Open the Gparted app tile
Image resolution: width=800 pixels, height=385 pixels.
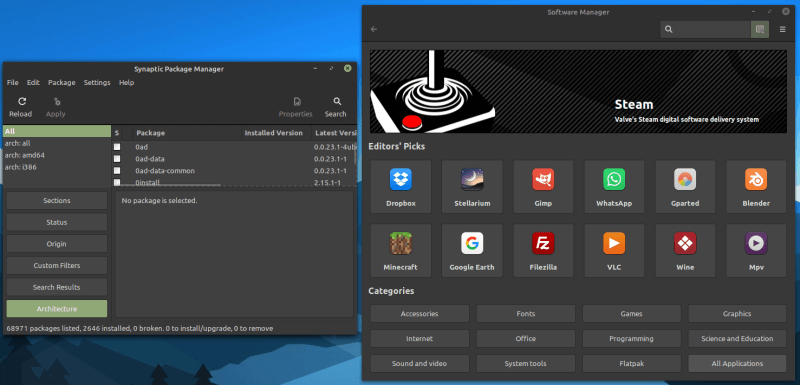point(685,187)
